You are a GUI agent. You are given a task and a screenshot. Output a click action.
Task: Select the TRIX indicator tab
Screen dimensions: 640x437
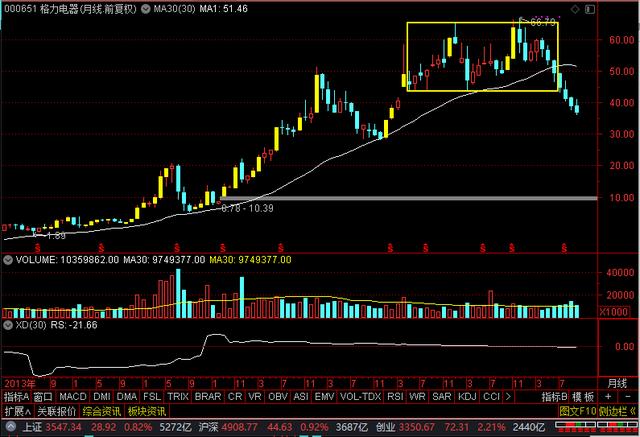tap(178, 397)
